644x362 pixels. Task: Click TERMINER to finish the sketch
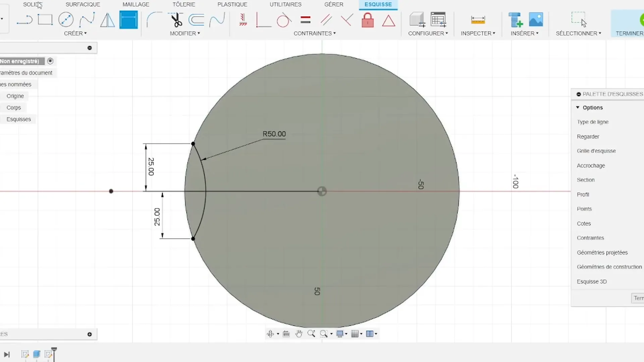point(629,34)
